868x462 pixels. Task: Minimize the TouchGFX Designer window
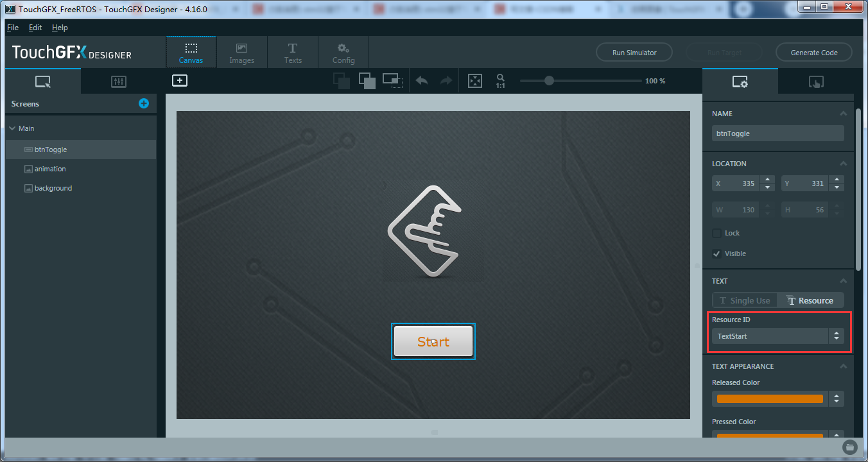(x=806, y=6)
